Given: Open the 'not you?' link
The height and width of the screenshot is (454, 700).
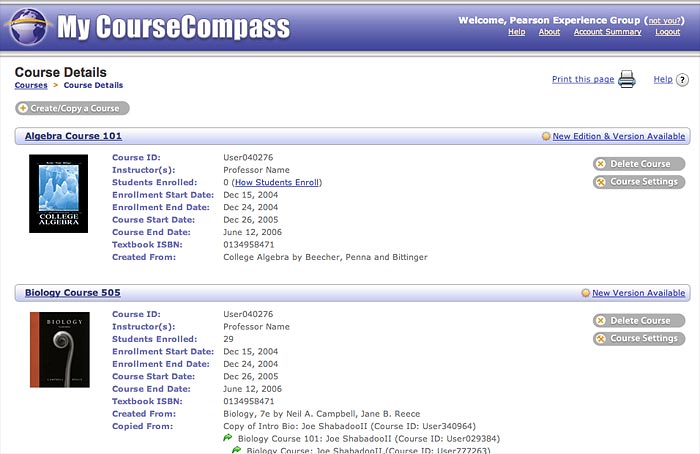Looking at the screenshot, I should [664, 21].
